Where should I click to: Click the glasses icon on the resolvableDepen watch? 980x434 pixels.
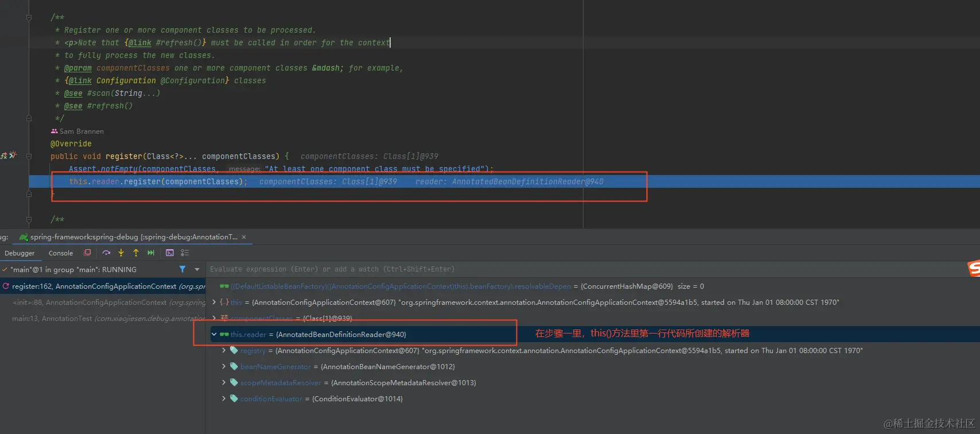[x=224, y=286]
